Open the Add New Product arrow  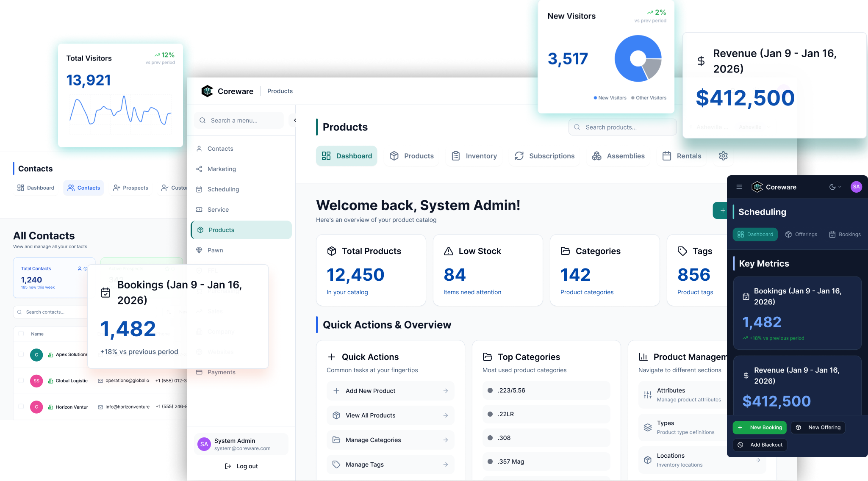446,391
